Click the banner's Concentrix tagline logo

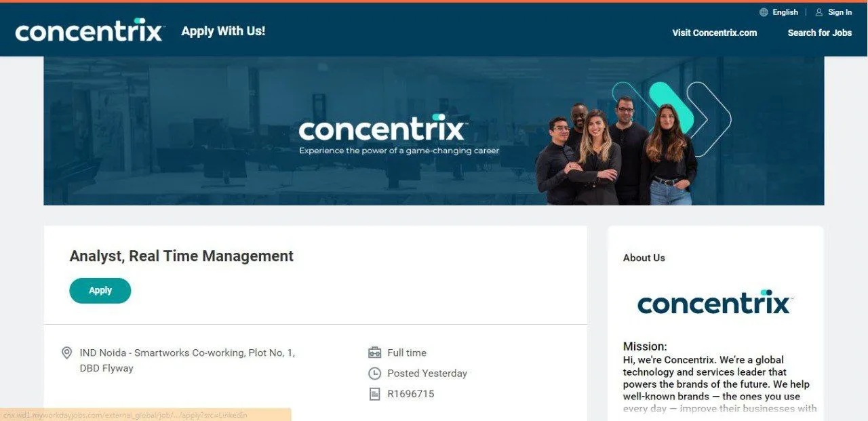[399, 134]
